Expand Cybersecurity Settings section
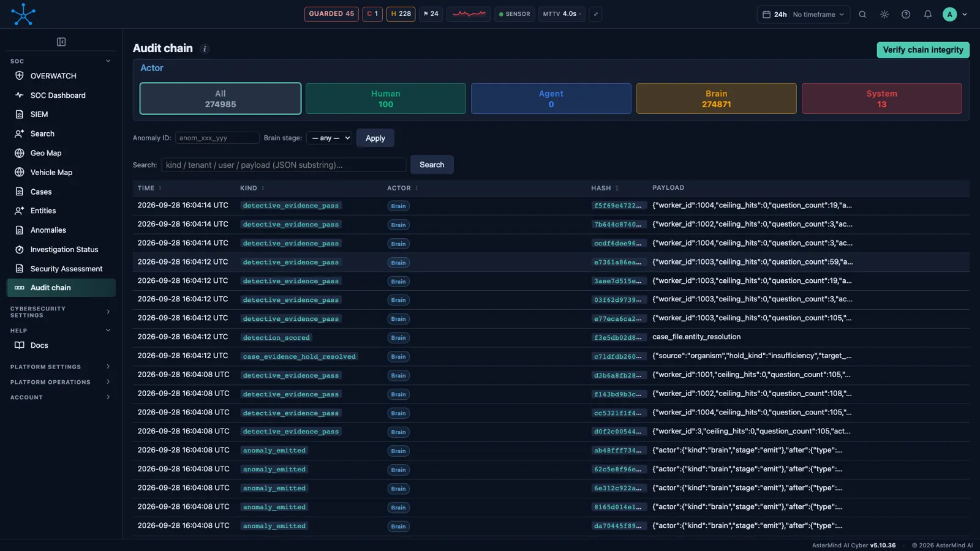 click(108, 312)
